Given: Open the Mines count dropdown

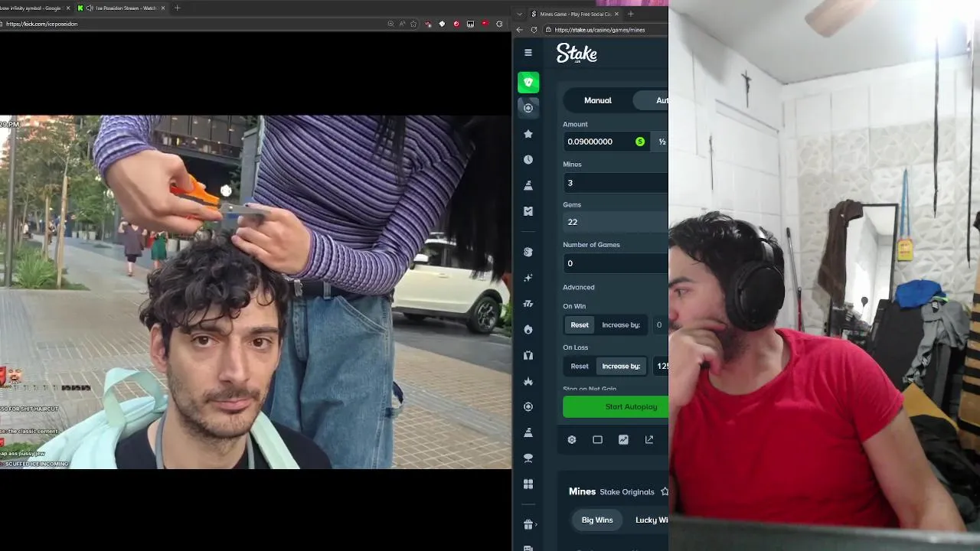Looking at the screenshot, I should point(616,183).
